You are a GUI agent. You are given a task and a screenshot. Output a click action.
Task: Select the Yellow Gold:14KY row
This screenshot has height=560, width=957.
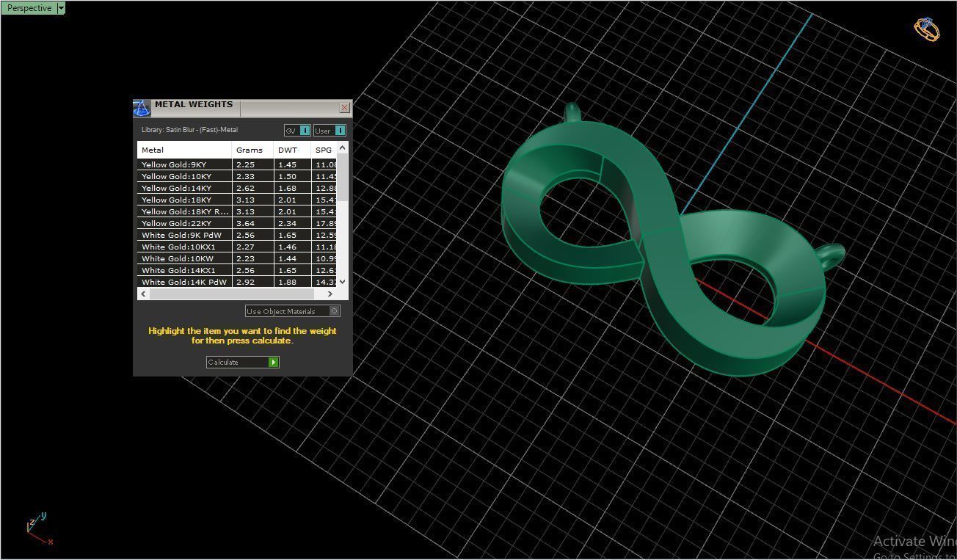pos(237,188)
